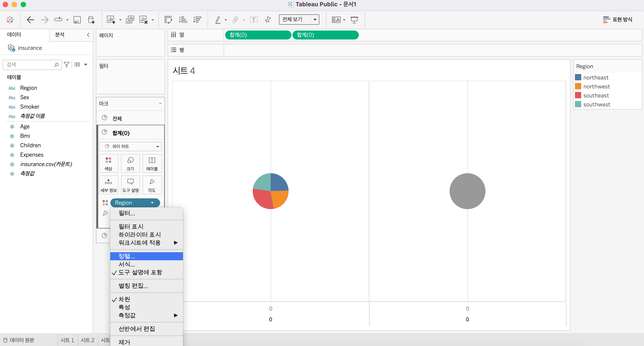Click the undo back arrow
Screen dimensions: 644x346
click(x=30, y=20)
